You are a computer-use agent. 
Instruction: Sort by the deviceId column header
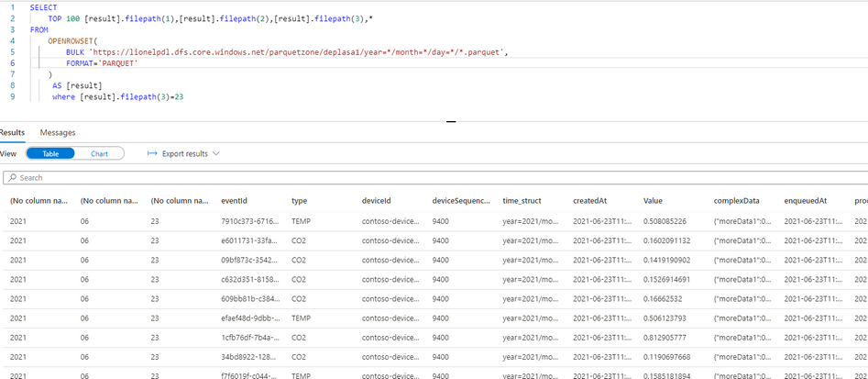pos(377,201)
